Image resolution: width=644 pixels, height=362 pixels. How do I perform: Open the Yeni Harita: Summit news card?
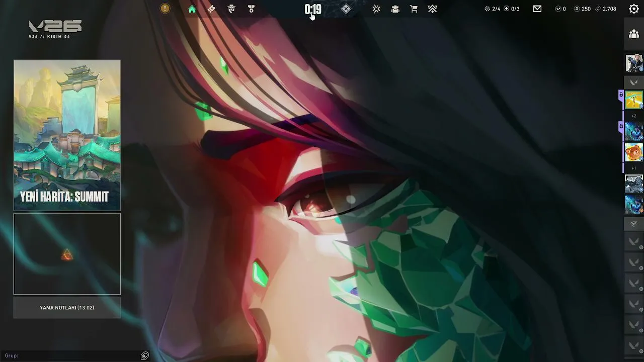pos(67,135)
